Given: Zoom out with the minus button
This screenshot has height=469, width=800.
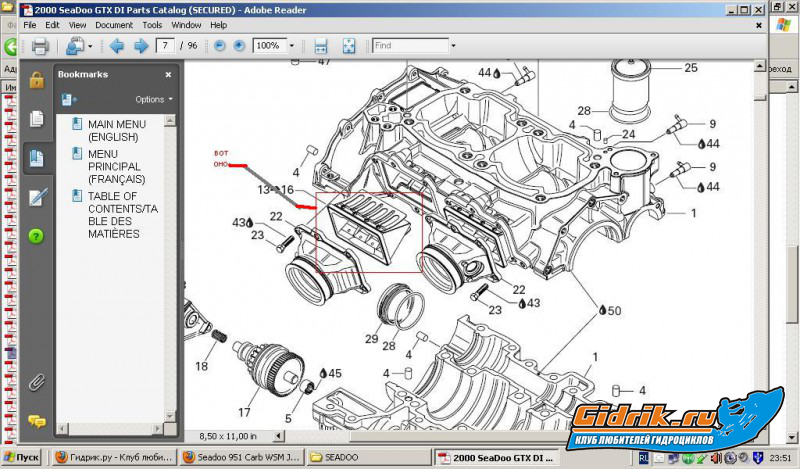Looking at the screenshot, I should 217,46.
